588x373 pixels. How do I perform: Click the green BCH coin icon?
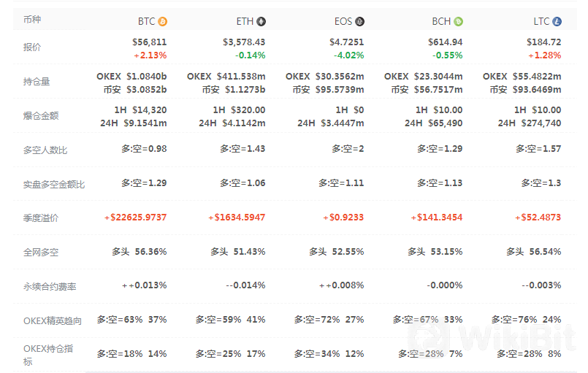pos(459,21)
